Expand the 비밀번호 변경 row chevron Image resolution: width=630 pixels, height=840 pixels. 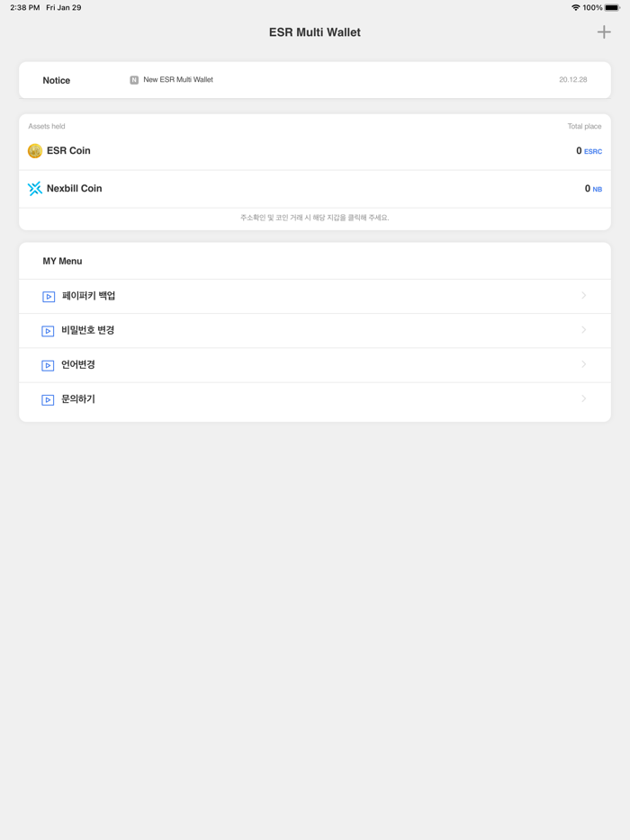[583, 330]
